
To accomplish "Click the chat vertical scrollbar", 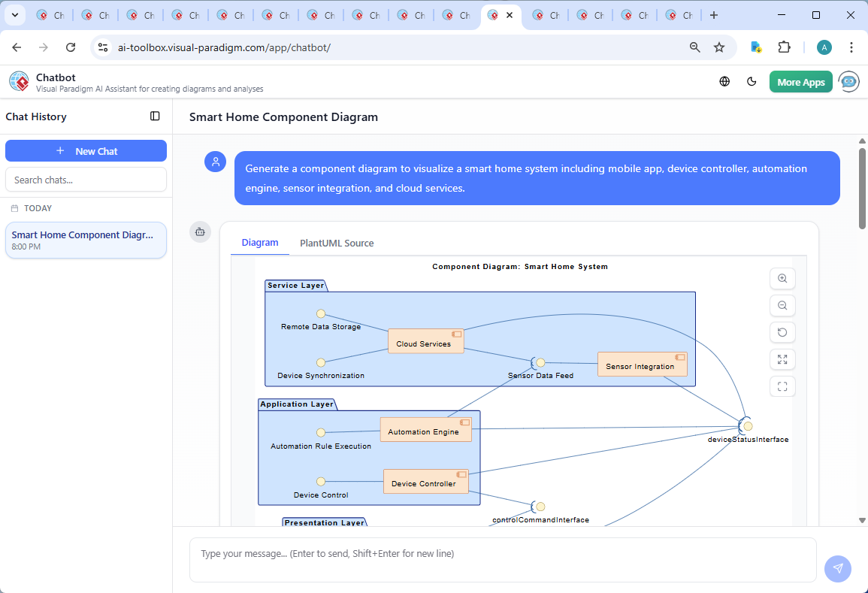I will click(x=862, y=188).
